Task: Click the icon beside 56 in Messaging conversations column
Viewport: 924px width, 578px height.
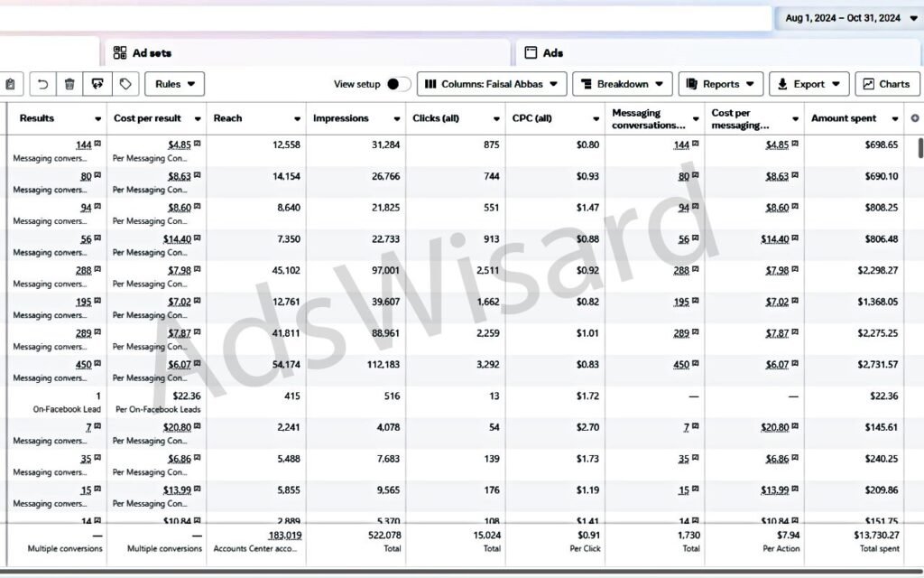Action: (x=695, y=238)
